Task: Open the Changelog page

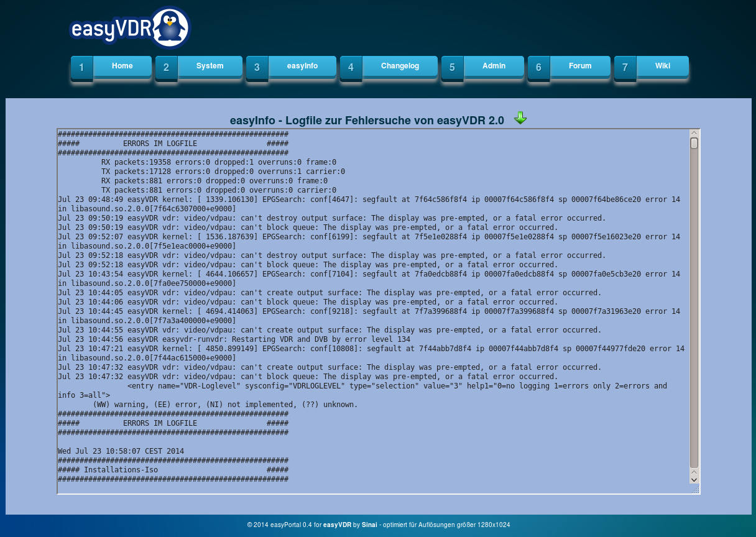Action: click(x=400, y=66)
